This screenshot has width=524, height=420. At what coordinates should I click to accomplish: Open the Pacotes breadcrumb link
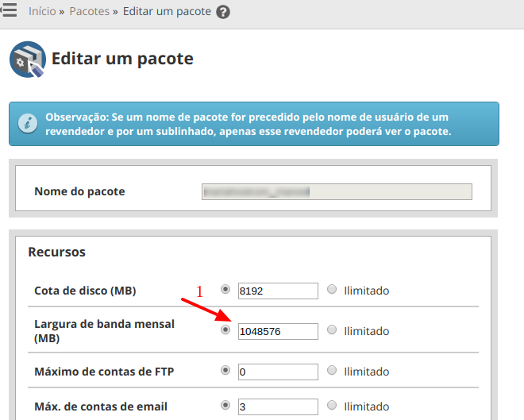pyautogui.click(x=90, y=13)
